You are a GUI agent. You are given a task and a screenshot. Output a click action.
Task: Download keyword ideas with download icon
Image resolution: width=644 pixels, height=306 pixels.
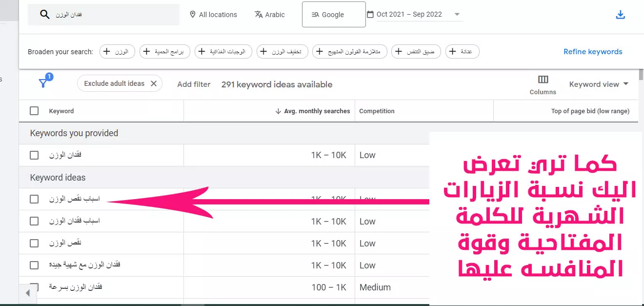tap(621, 15)
